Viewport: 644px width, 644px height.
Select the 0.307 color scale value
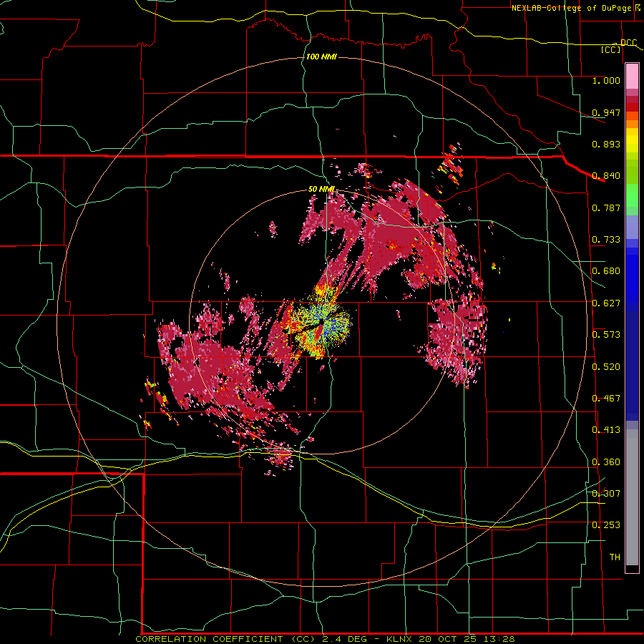[606, 493]
